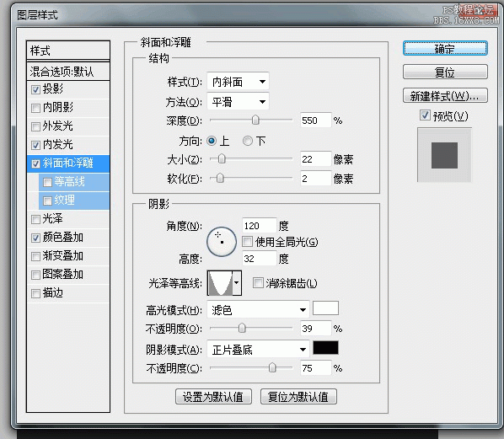Select 渐变叠加 in the styles list

(x=68, y=256)
